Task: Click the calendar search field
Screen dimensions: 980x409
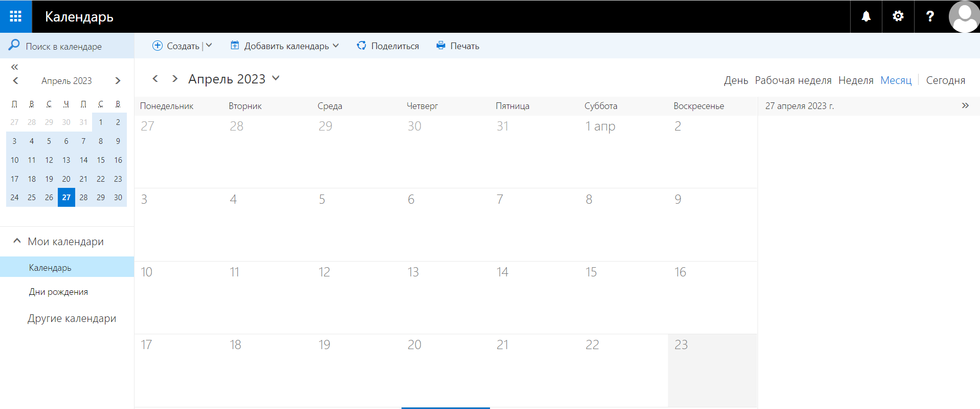Action: pos(64,47)
